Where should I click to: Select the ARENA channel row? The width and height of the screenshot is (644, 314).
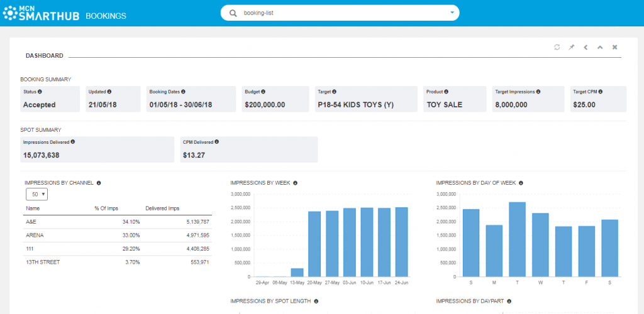118,235
